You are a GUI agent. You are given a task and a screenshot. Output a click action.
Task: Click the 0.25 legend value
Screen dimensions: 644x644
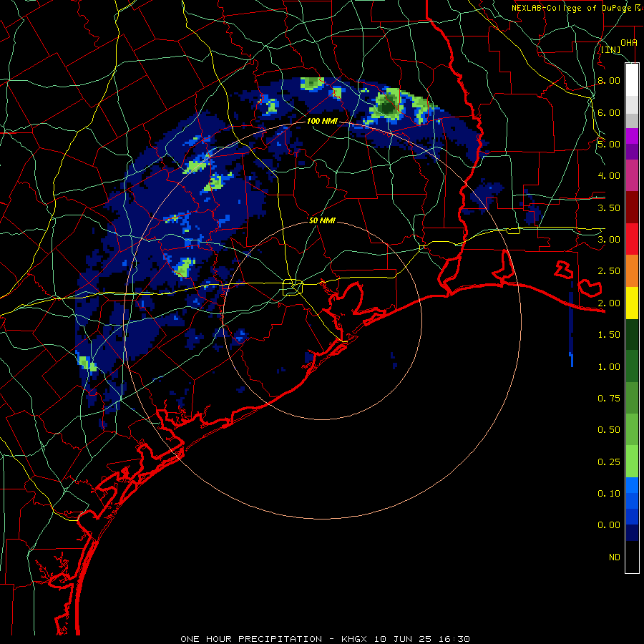point(609,462)
